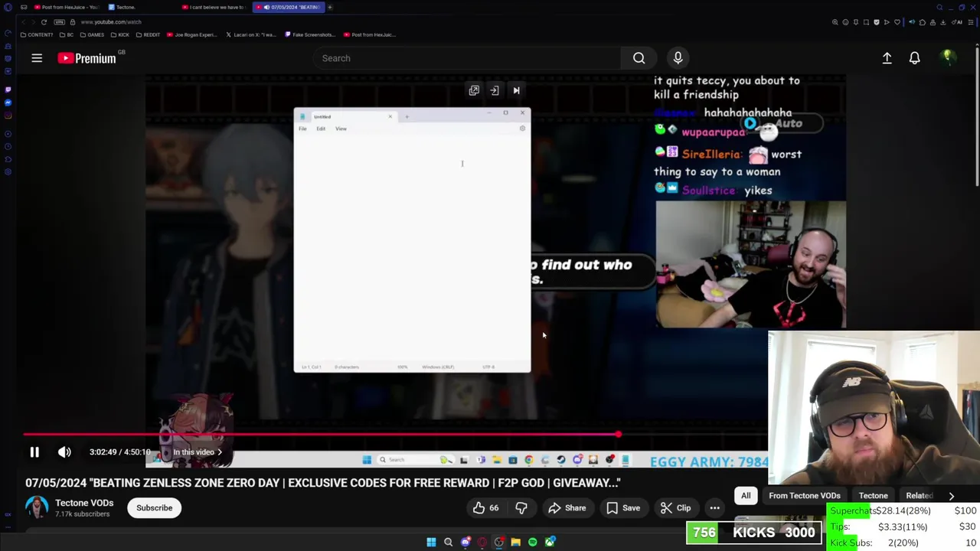This screenshot has width=980, height=551.
Task: Open the Windows Start button on taskbar
Action: [x=431, y=542]
